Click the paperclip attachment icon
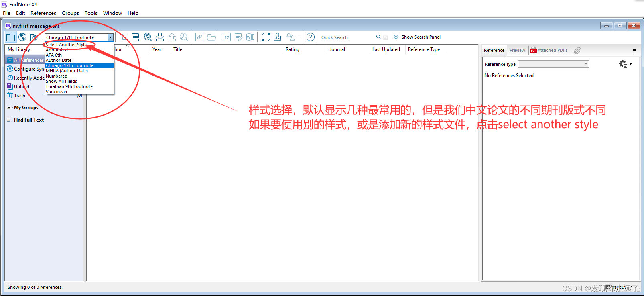This screenshot has height=296, width=644. 577,50
